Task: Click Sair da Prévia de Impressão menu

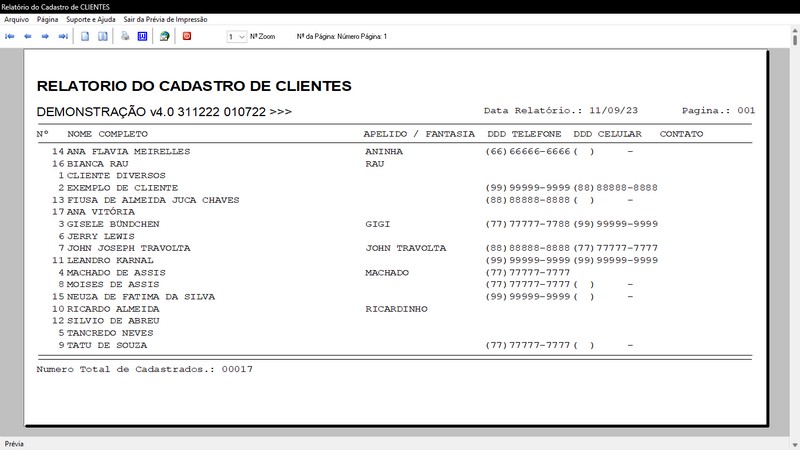Action: (165, 19)
